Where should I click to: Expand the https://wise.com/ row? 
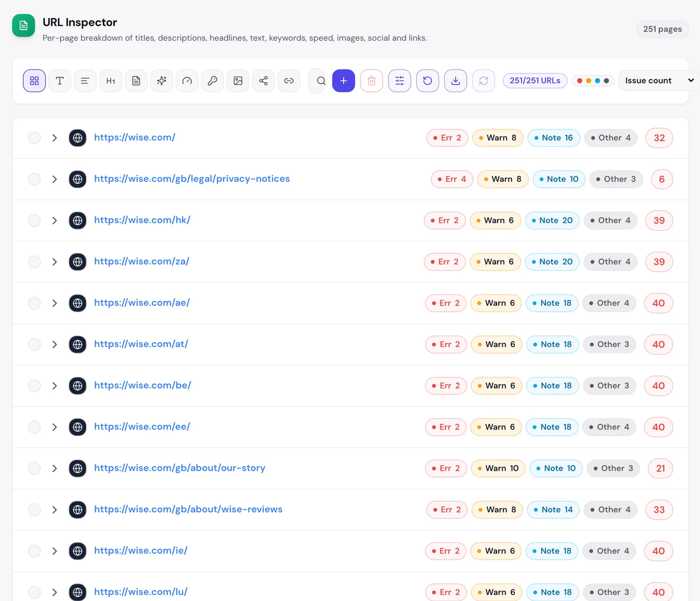click(54, 138)
